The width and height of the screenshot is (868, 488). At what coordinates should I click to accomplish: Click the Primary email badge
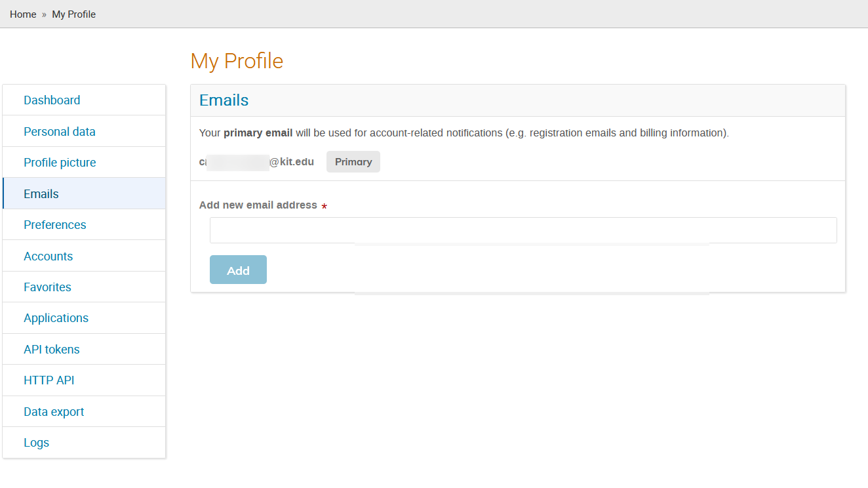pos(353,162)
